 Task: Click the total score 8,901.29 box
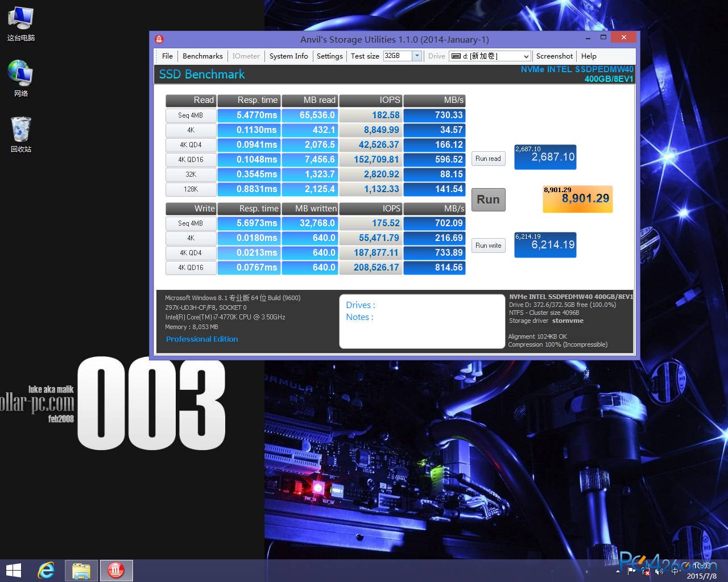(x=578, y=199)
